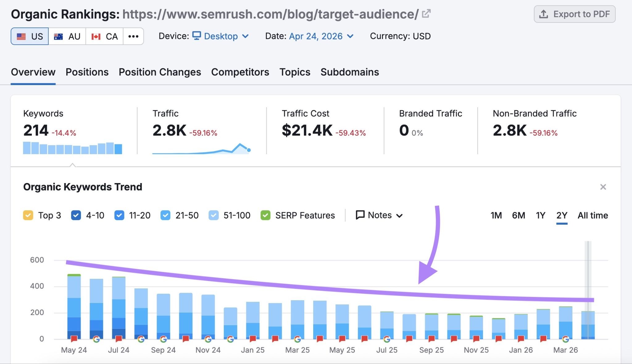
Task: Click the red note flag under May 25
Action: click(342, 339)
